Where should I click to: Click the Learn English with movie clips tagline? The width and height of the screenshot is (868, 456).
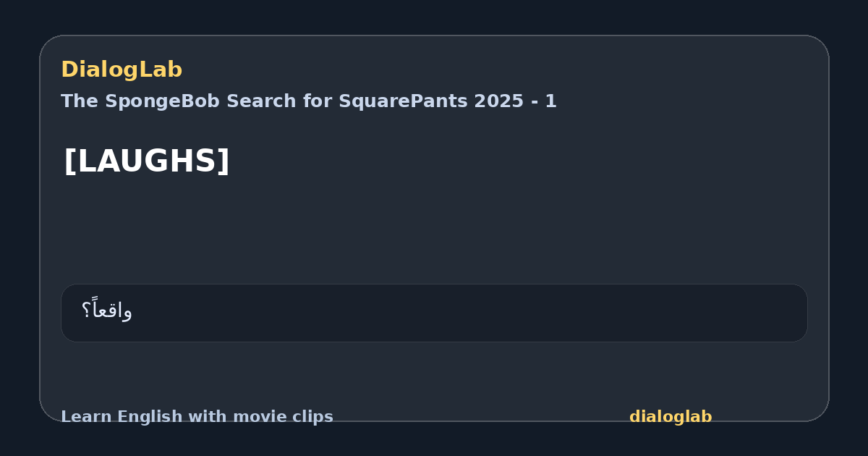click(x=197, y=417)
